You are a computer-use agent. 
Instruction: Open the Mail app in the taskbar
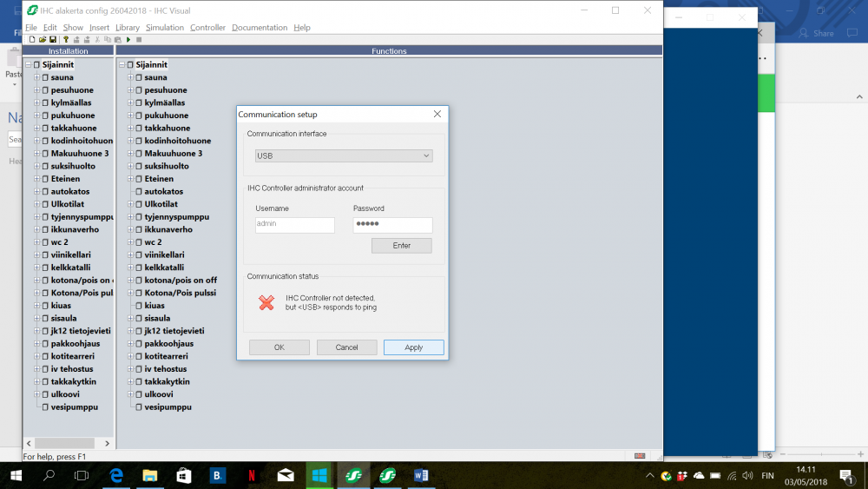point(286,475)
